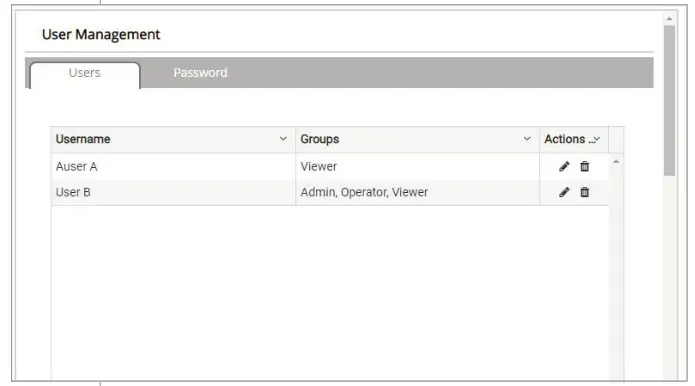Select the Auser A username cell
The height and width of the screenshot is (386, 695).
click(173, 167)
